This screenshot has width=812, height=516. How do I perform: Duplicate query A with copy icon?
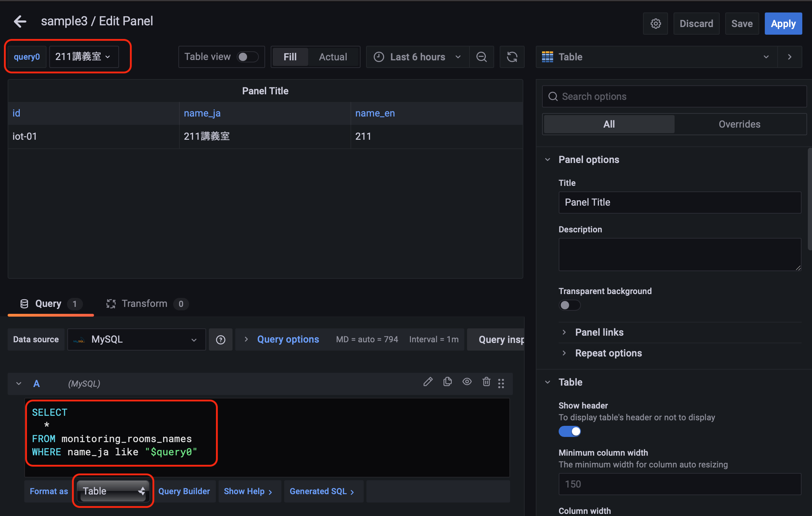click(447, 382)
